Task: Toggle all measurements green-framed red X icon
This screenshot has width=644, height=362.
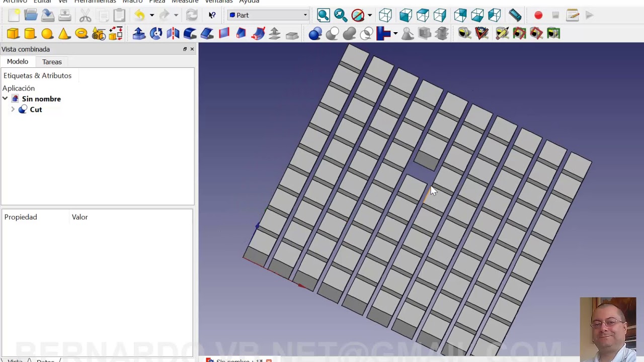Action: click(519, 34)
